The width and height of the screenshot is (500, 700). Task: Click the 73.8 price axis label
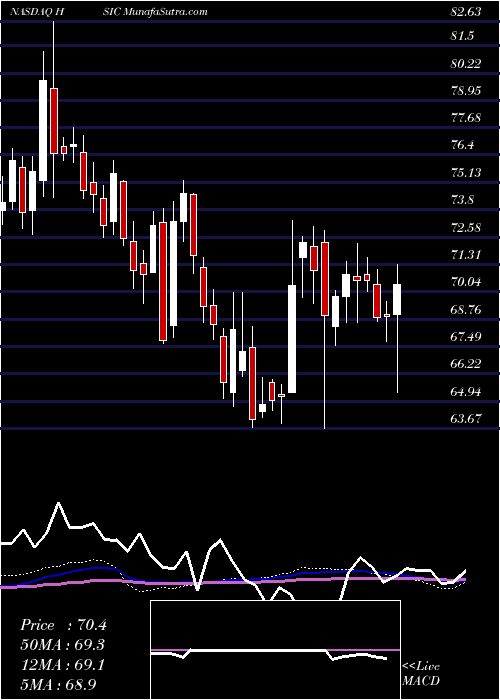click(462, 200)
